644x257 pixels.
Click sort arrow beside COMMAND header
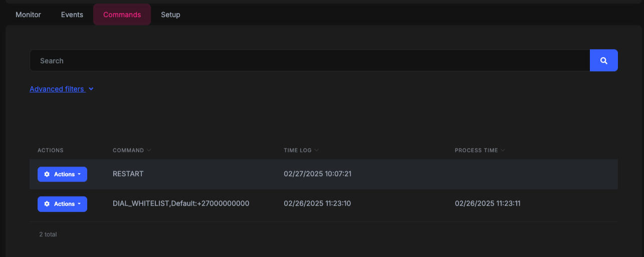coord(149,151)
